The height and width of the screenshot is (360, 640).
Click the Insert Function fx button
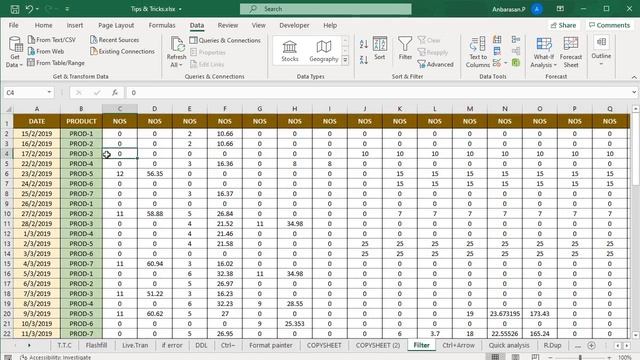(x=115, y=93)
